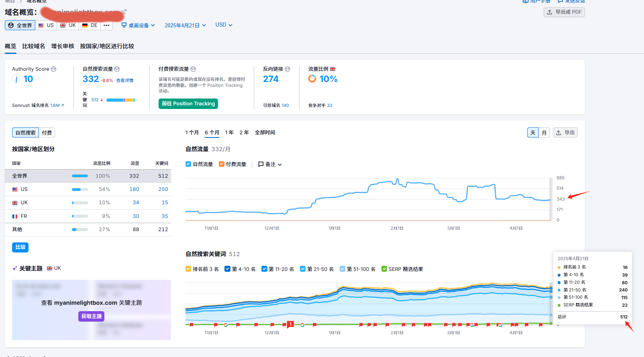Image resolution: width=644 pixels, height=357 pixels.
Task: Click 其他 traffic share progress bar
Action: click(80, 230)
